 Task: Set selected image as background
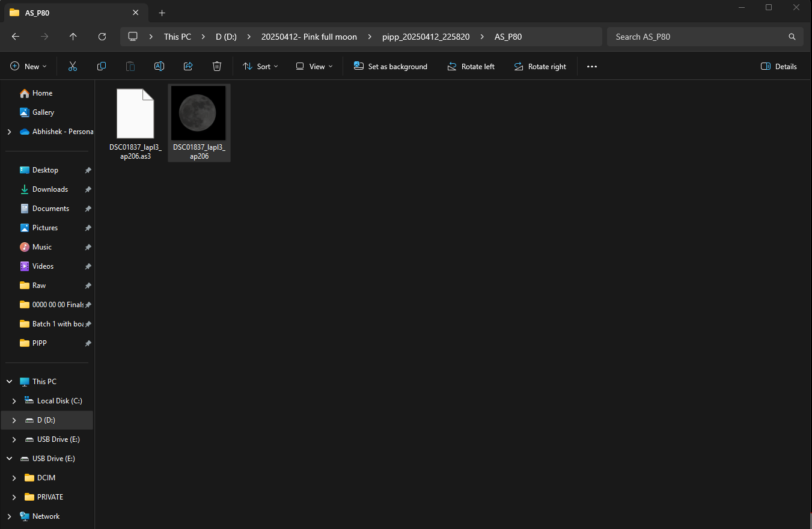point(390,66)
